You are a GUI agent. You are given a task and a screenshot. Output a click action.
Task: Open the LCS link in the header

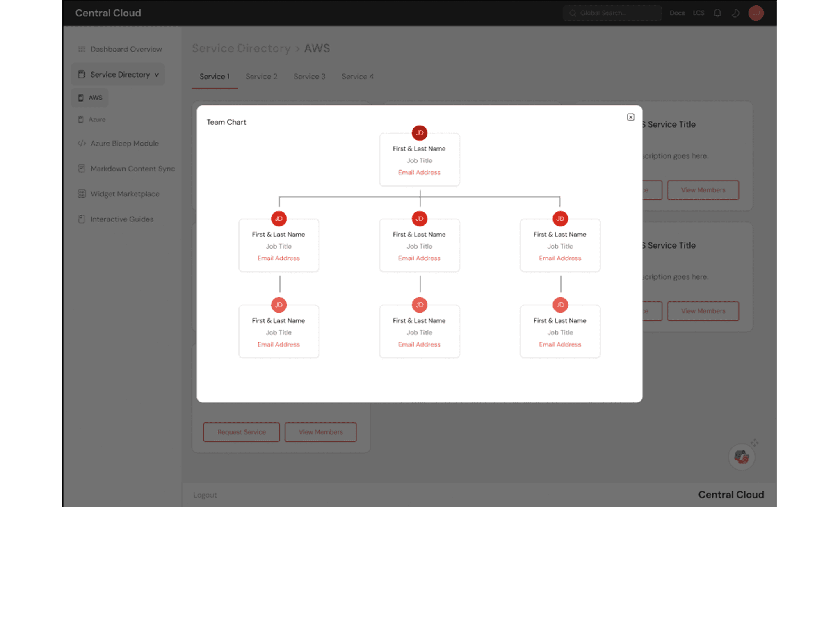[698, 13]
